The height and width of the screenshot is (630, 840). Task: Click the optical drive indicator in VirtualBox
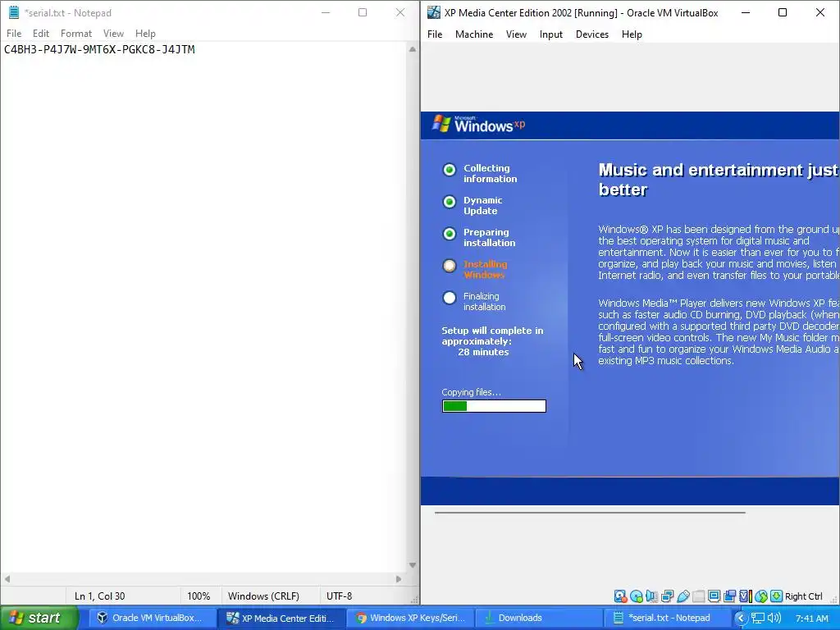click(637, 596)
